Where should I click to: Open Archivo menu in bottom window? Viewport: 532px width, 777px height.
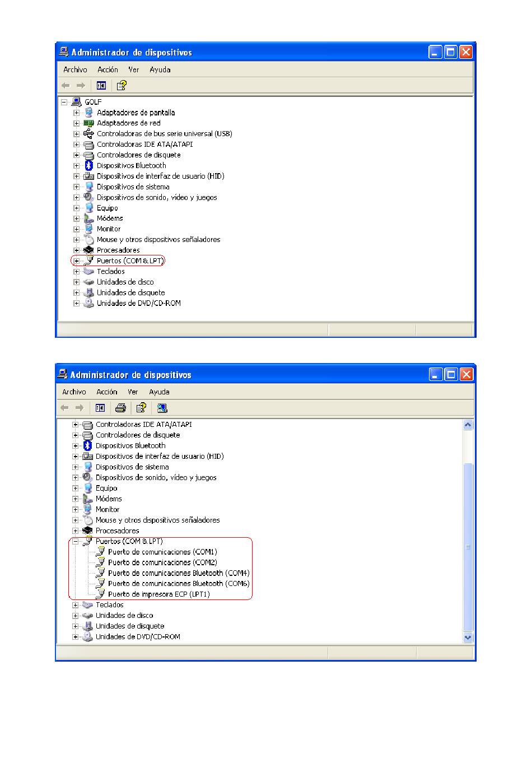point(74,392)
